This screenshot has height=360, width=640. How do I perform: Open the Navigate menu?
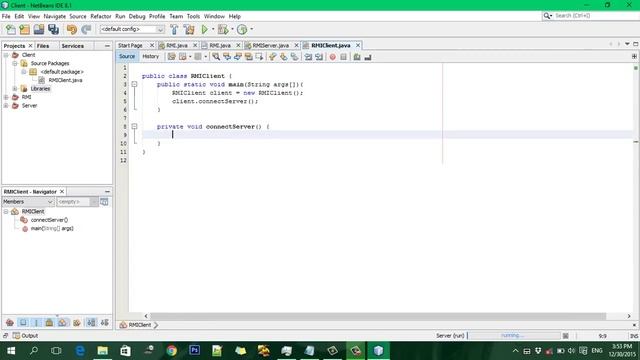point(55,16)
